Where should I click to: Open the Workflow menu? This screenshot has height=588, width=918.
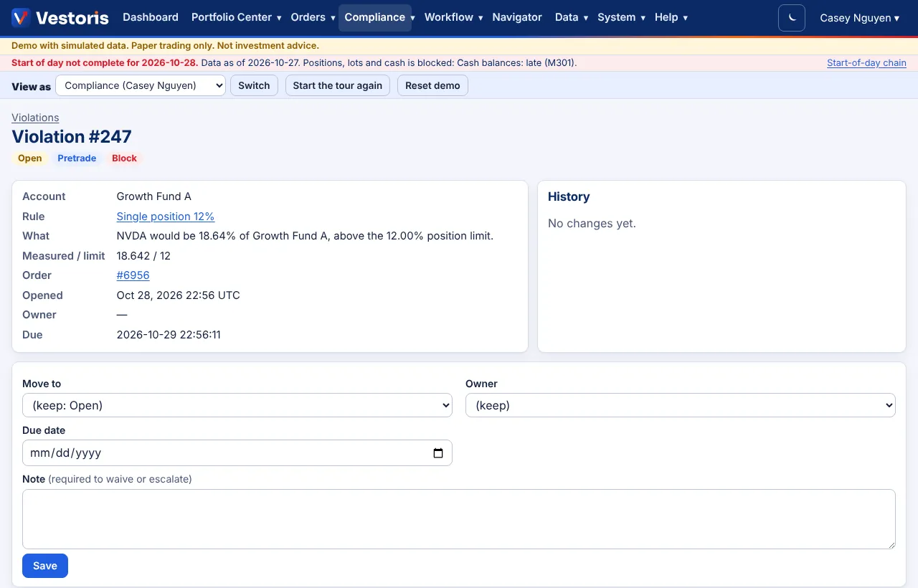(x=453, y=17)
